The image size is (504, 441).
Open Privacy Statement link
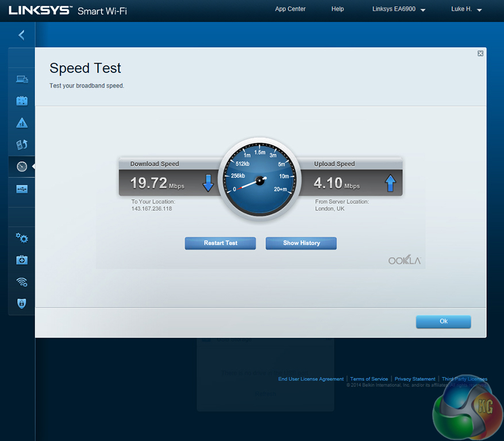pyautogui.click(x=415, y=379)
